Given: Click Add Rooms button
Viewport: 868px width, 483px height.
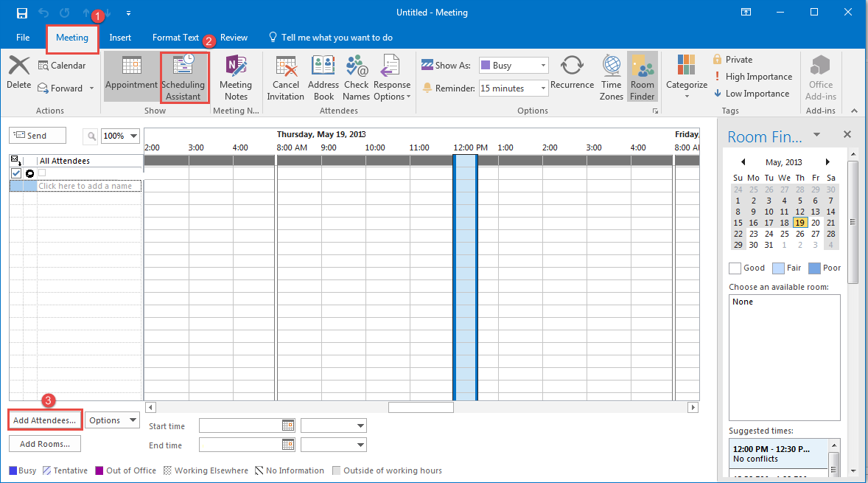Looking at the screenshot, I should [45, 444].
